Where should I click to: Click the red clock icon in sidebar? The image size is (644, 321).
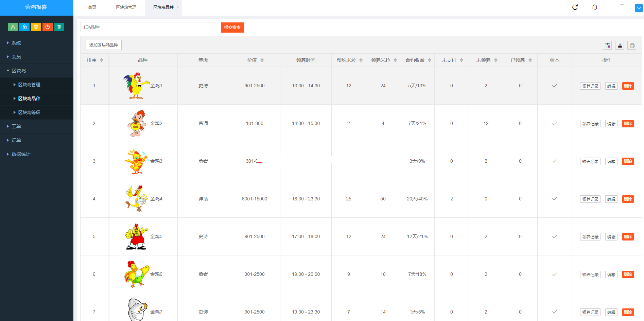(x=48, y=26)
